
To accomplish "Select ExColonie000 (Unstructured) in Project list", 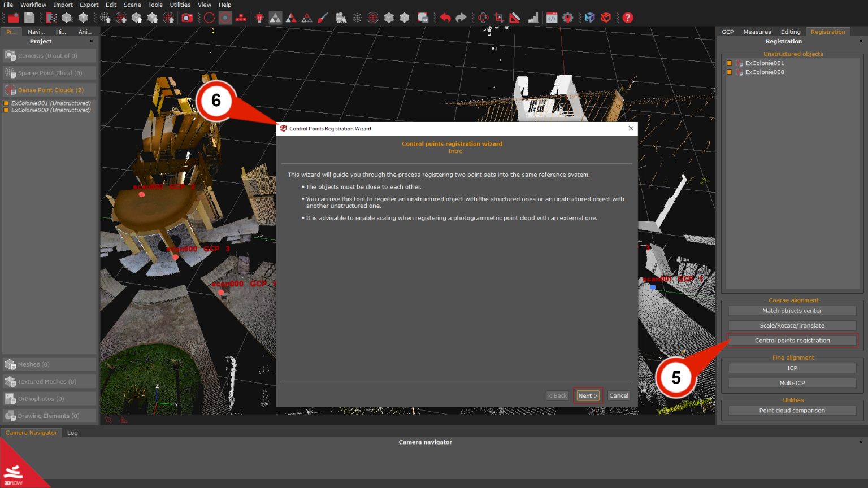I will tap(51, 110).
